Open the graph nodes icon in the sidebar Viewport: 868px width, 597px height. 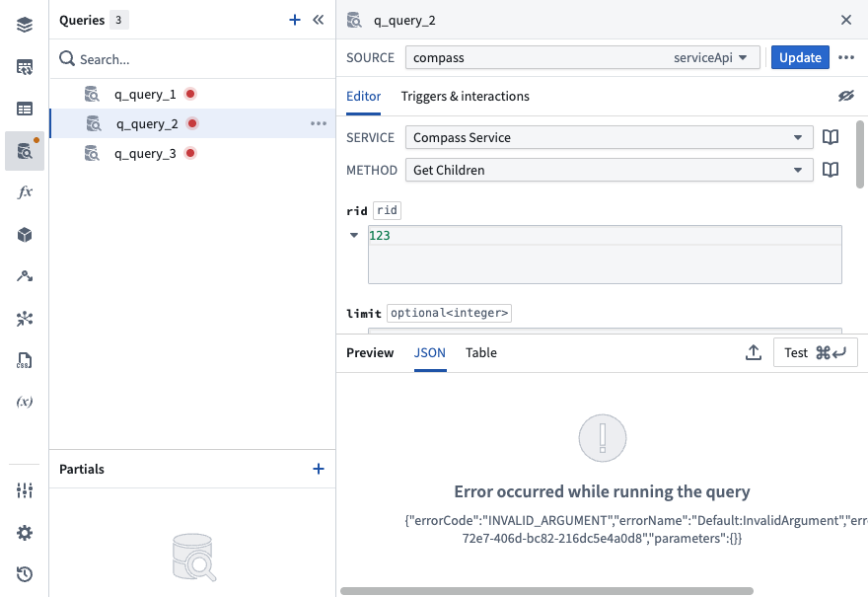tap(25, 319)
